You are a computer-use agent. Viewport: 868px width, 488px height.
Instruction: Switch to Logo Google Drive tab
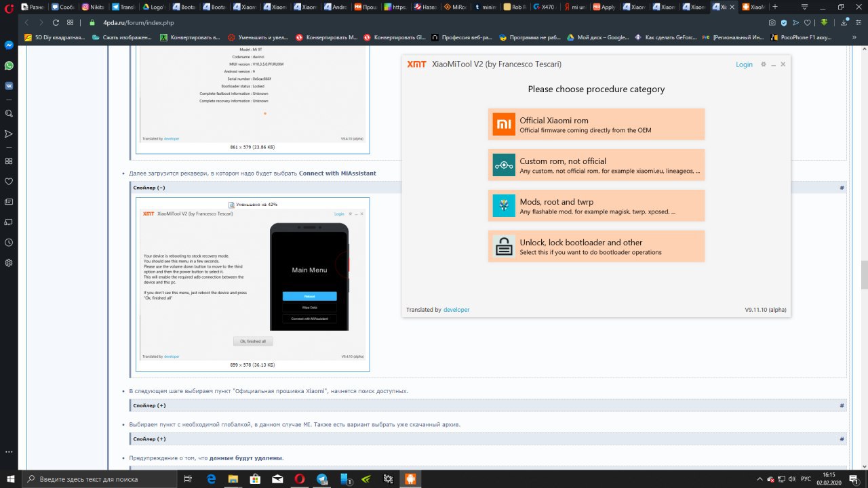click(x=154, y=7)
